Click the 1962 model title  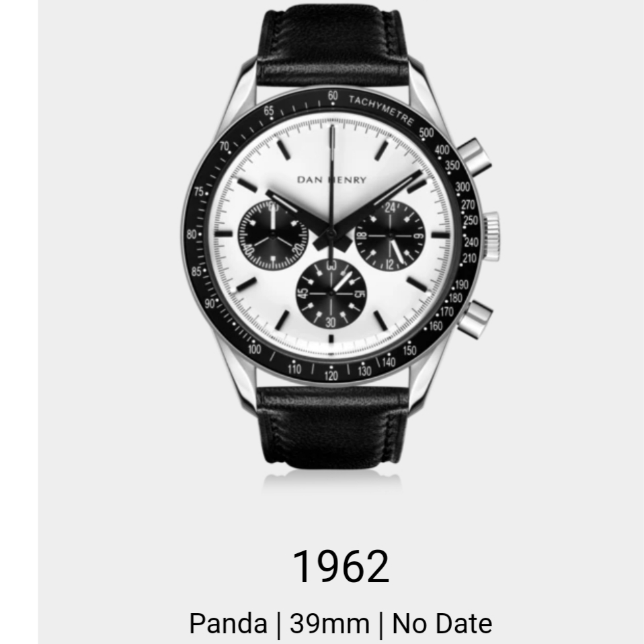(340, 567)
